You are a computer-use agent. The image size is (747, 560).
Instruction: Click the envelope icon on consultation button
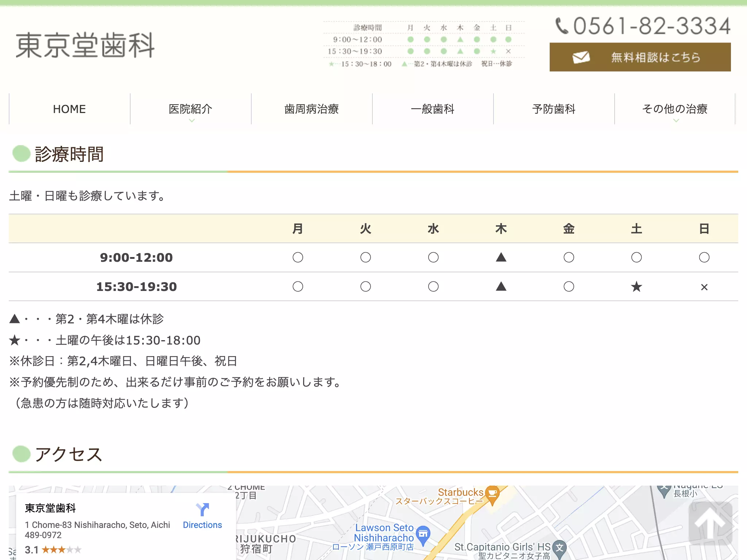click(581, 57)
